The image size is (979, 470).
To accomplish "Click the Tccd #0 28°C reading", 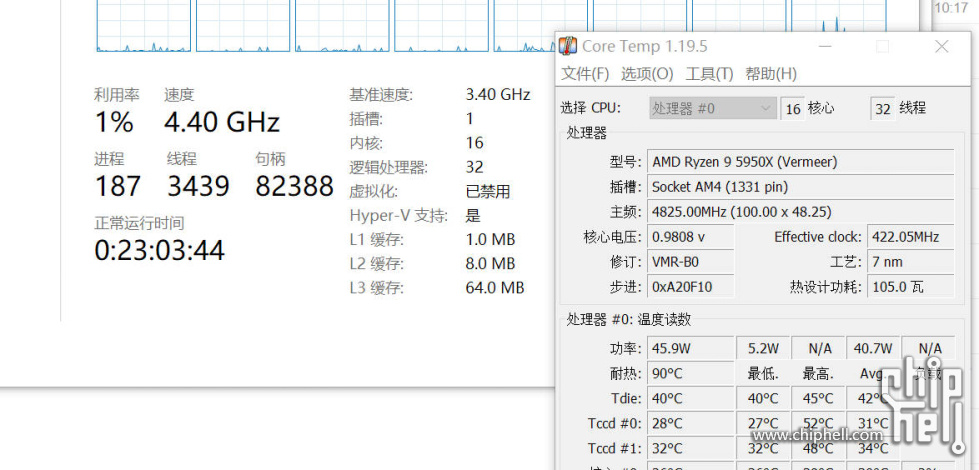I will coord(691,423).
